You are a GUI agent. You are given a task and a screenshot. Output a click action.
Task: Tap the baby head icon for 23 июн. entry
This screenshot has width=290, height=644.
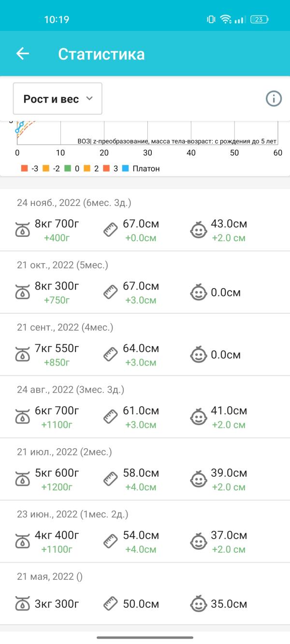(198, 542)
